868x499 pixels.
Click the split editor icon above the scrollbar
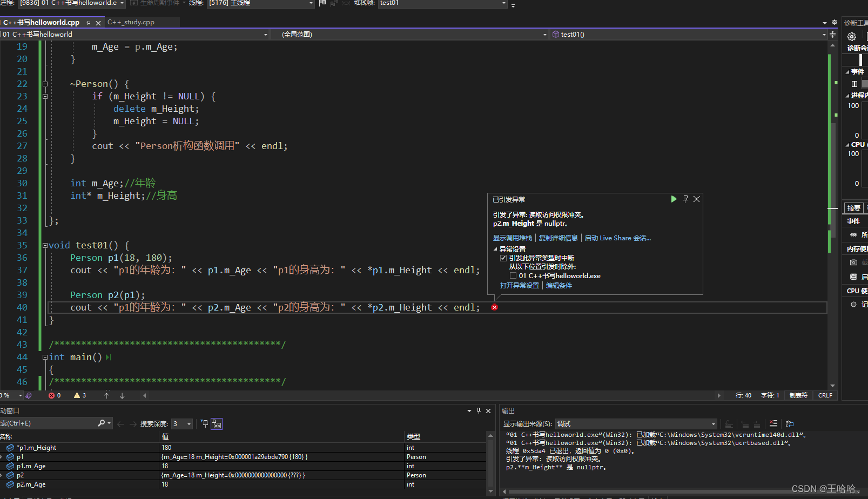pyautogui.click(x=833, y=34)
